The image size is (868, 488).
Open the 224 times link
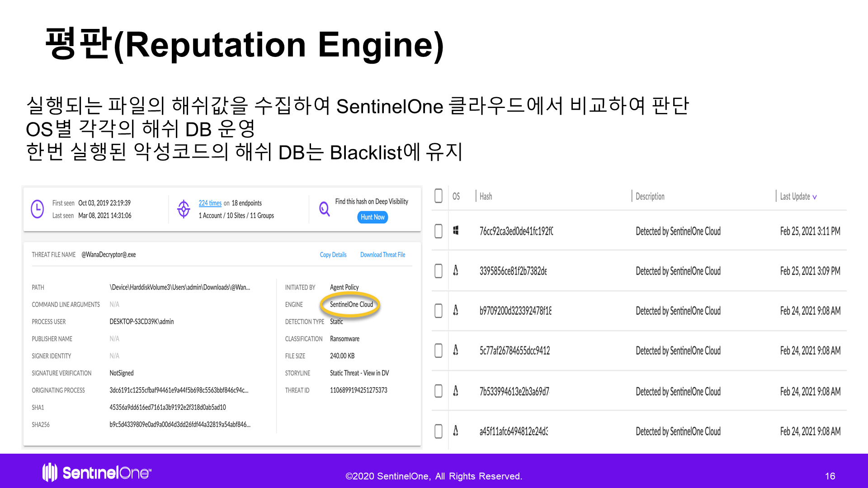click(210, 203)
